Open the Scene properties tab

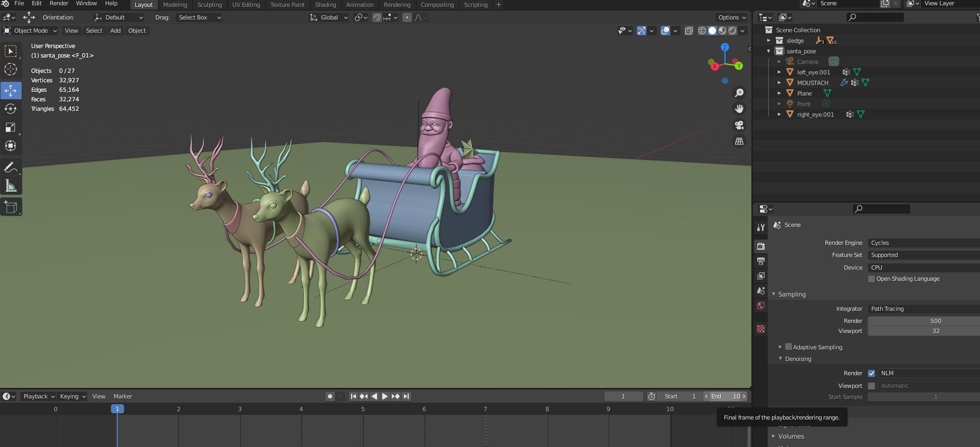click(761, 291)
